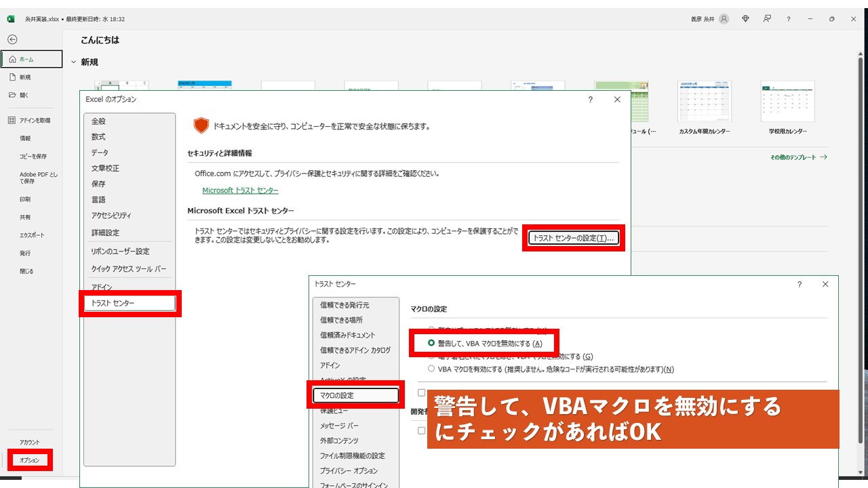Select VBA マクロを有効にする radio button
Image resolution: width=868 pixels, height=488 pixels.
coord(431,369)
